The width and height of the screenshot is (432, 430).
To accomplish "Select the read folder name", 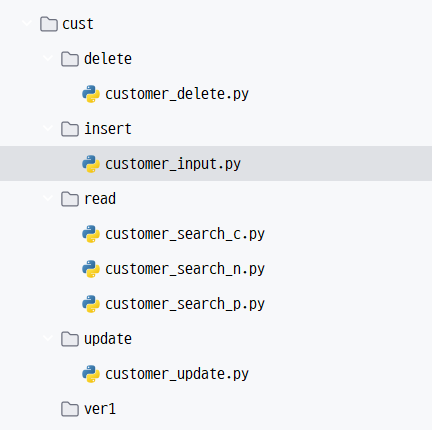I will coord(100,199).
